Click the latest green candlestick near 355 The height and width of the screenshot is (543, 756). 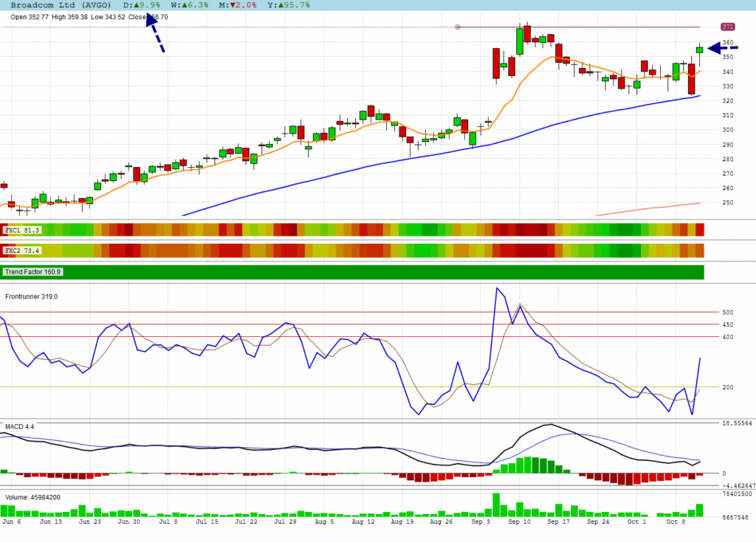[x=699, y=50]
